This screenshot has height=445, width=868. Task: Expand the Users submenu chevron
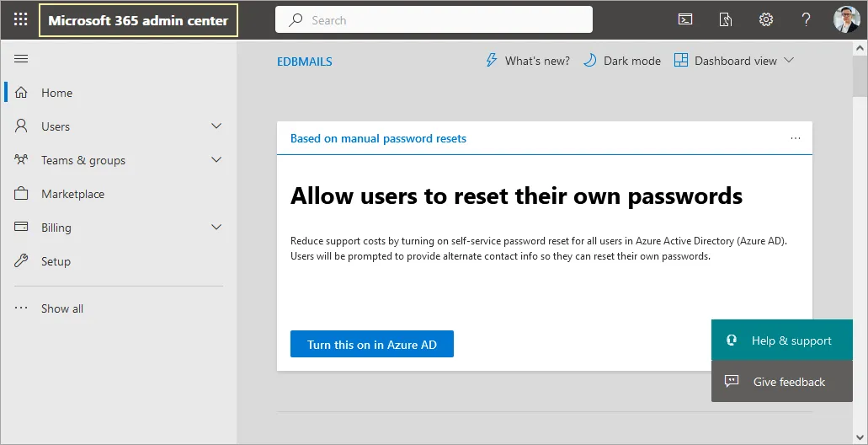click(x=216, y=126)
